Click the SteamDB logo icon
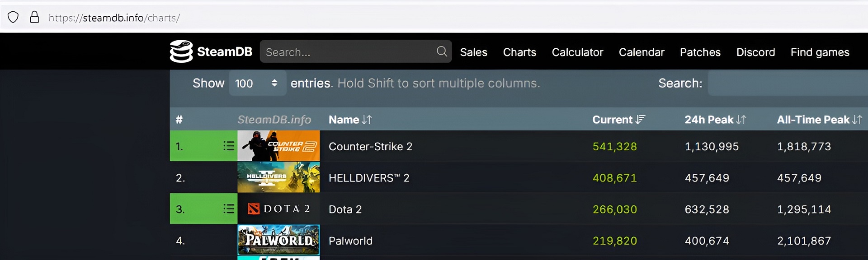This screenshot has height=260, width=868. [181, 51]
